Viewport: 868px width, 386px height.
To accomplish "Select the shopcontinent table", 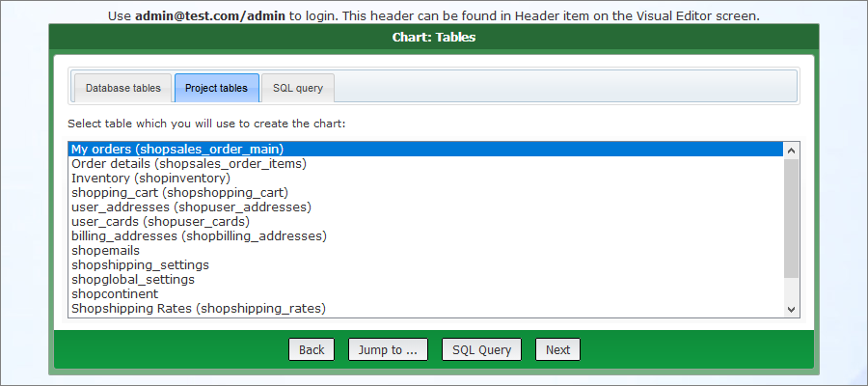I will coord(425,293).
